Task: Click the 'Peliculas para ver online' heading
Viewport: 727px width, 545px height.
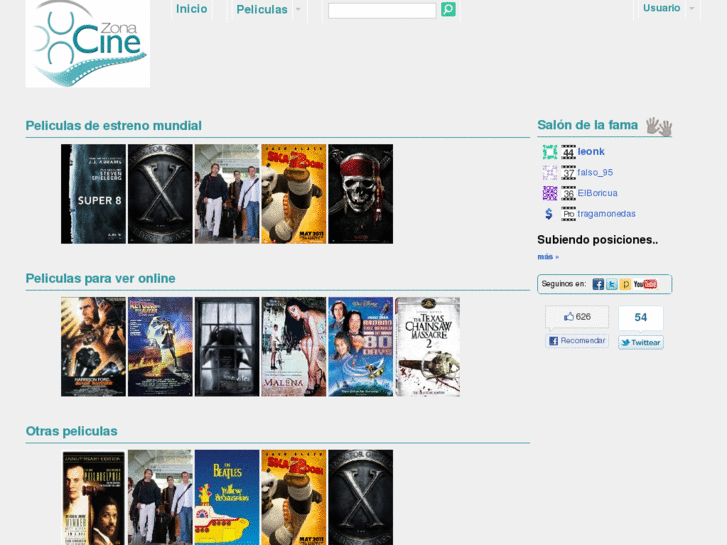Action: coord(101,278)
